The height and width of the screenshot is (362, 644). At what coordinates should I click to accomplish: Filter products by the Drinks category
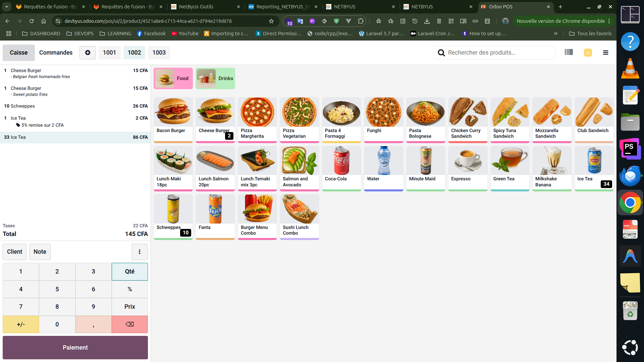coord(215,78)
